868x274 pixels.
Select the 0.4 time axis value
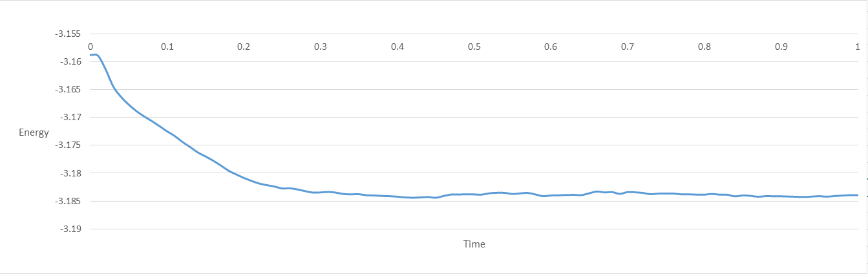(x=397, y=47)
